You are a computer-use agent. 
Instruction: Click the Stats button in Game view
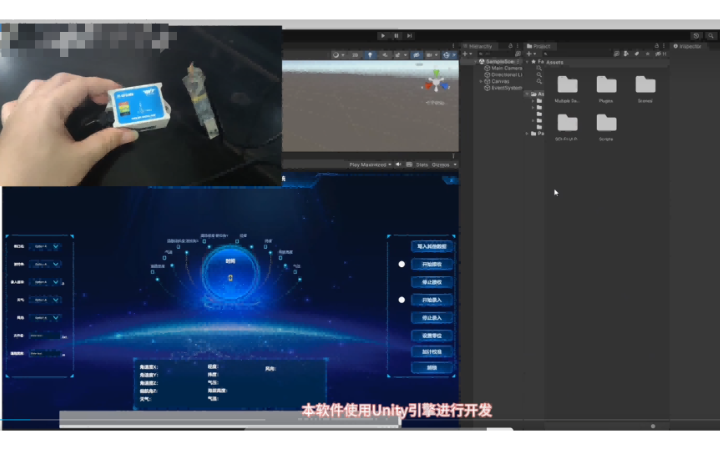pyautogui.click(x=422, y=164)
